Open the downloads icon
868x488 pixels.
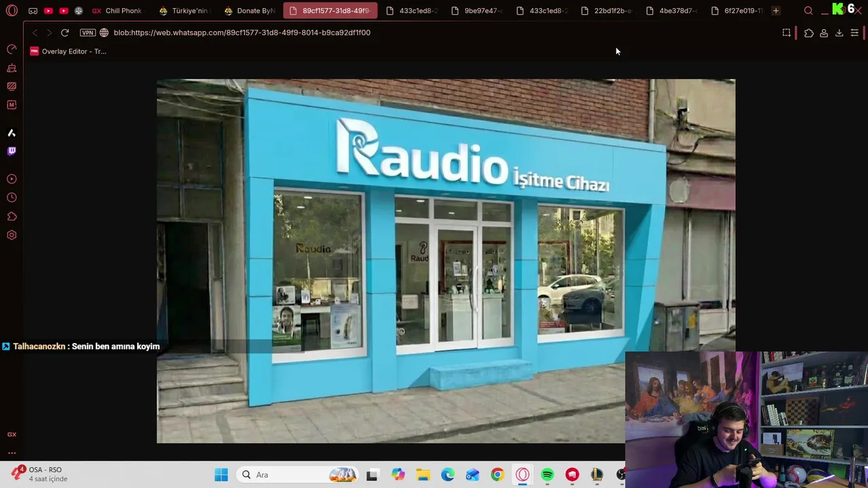[839, 33]
